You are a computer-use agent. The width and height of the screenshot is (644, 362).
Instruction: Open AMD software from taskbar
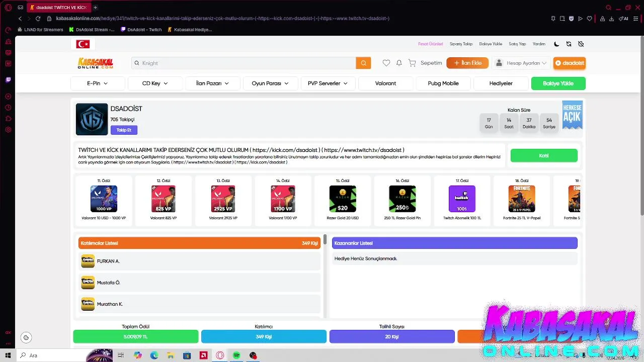click(x=203, y=355)
